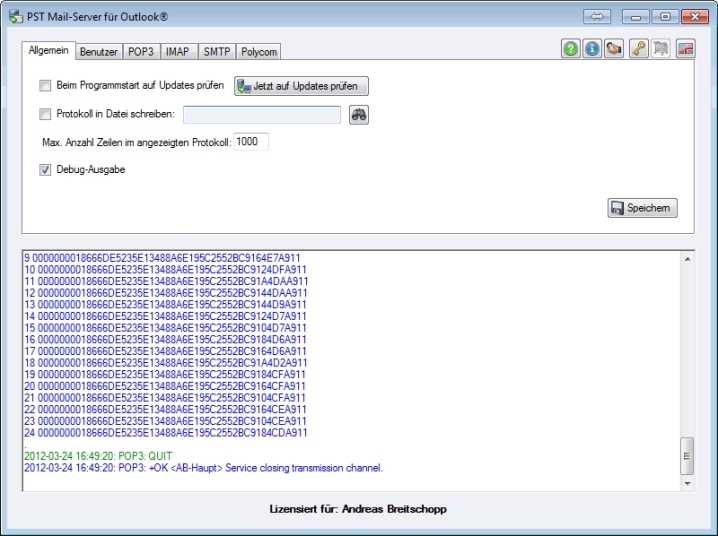The image size is (718, 536).
Task: Enable 'Beim Programmstart auf Updates prüfen' checkbox
Action: [44, 87]
